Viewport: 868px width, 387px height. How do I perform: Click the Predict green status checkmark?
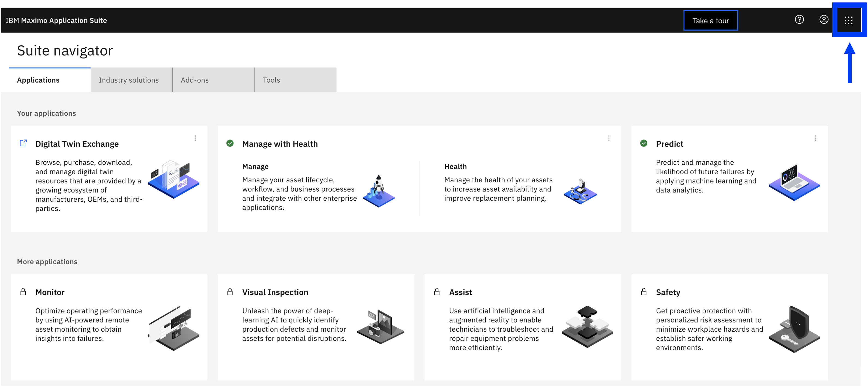tap(643, 143)
